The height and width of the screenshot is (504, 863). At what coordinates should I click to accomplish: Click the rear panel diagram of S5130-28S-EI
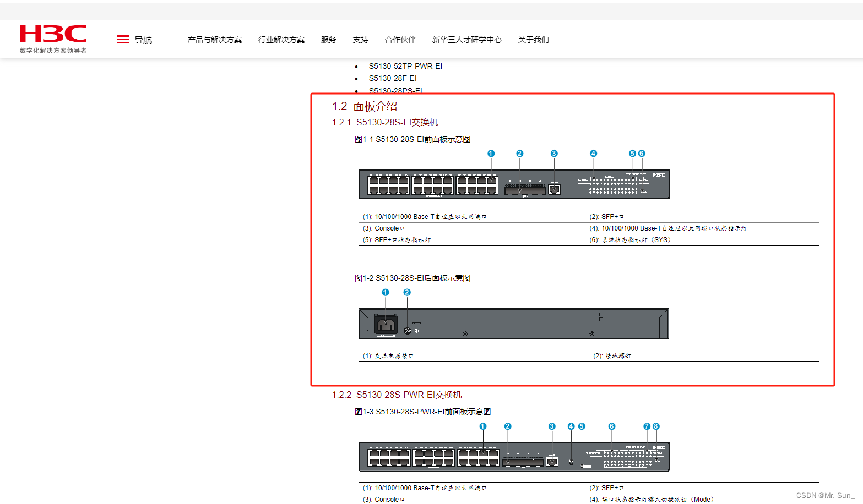[x=514, y=324]
